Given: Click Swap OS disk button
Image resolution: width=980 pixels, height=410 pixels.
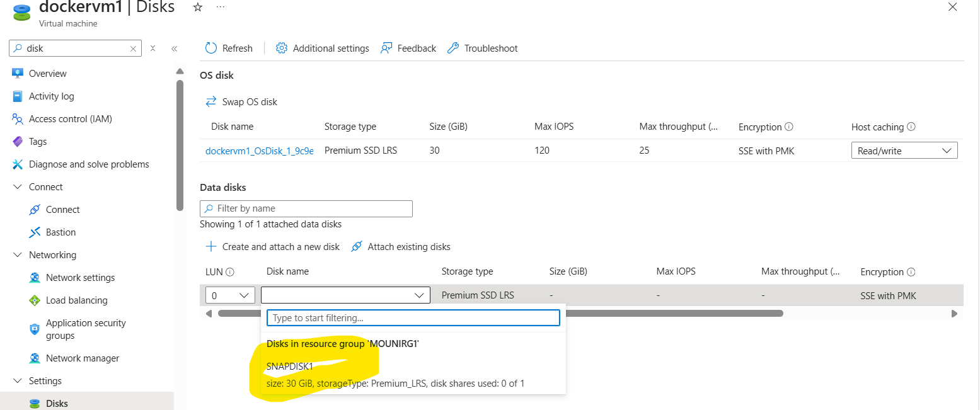Looking at the screenshot, I should click(x=241, y=101).
